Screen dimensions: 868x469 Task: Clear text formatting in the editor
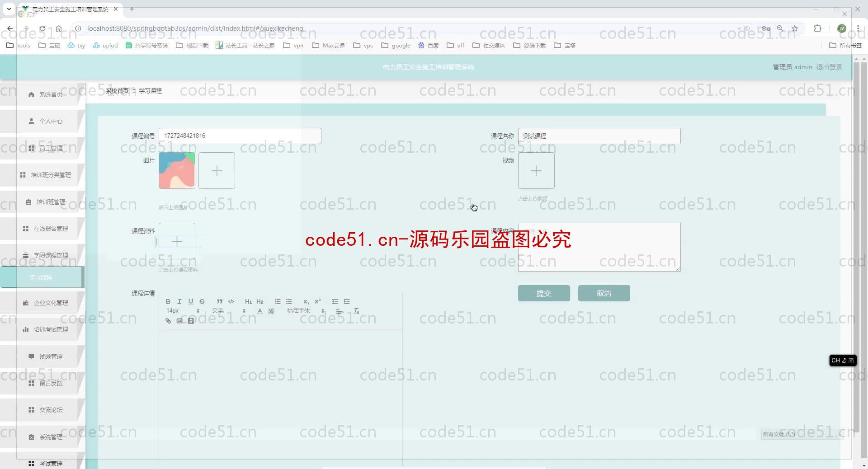click(x=357, y=311)
